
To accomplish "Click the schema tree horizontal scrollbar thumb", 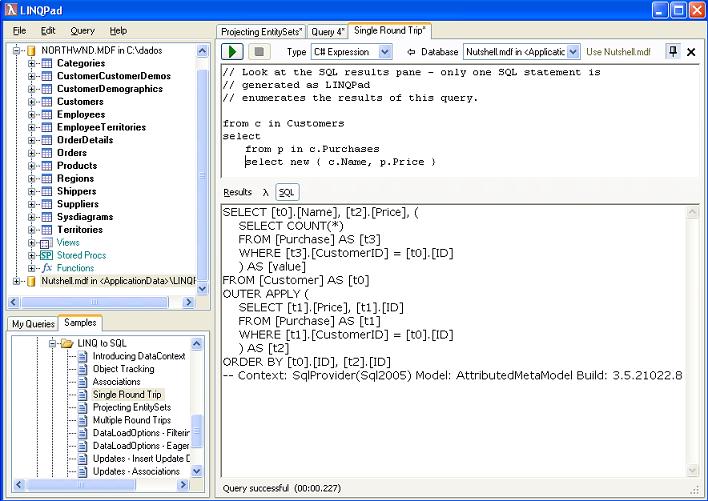I will pyautogui.click(x=94, y=302).
